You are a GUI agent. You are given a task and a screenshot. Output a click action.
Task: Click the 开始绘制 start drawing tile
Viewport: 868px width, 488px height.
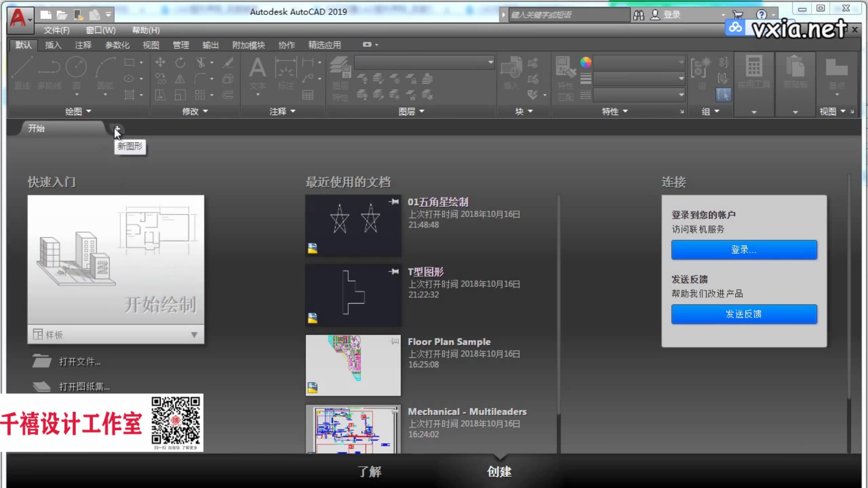coord(116,259)
